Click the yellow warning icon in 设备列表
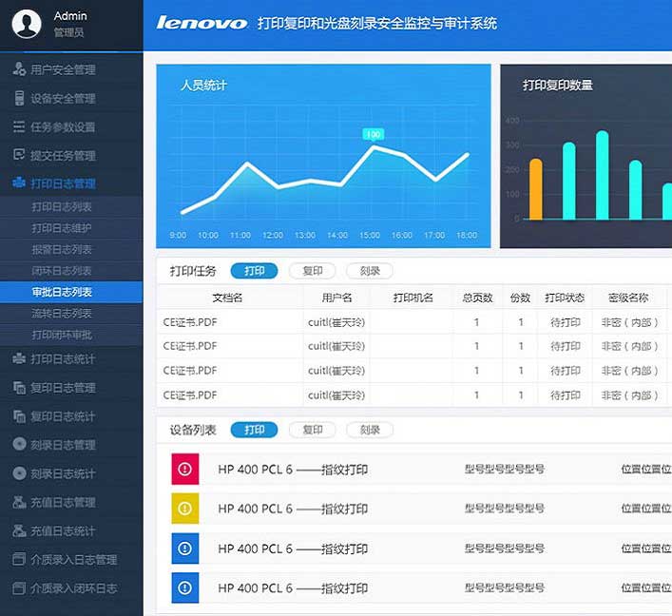 [x=184, y=509]
